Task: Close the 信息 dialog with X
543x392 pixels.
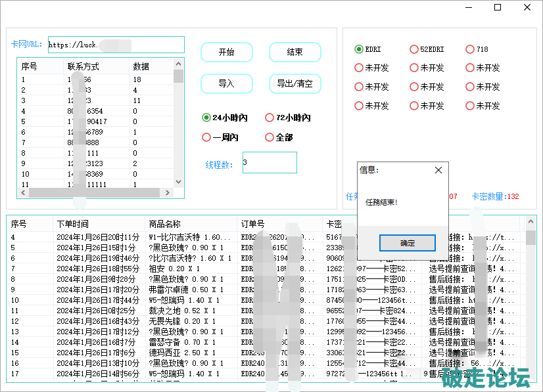Action: [x=438, y=170]
